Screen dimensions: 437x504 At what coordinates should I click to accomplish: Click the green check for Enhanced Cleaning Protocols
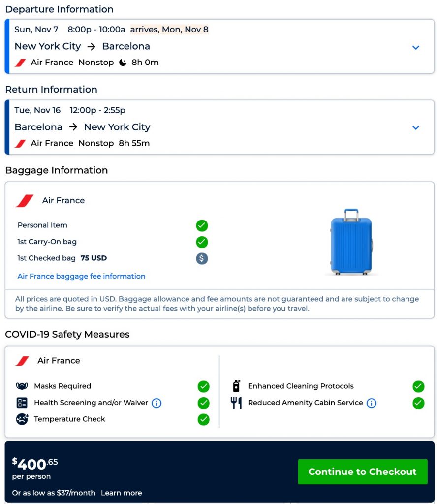tap(418, 386)
